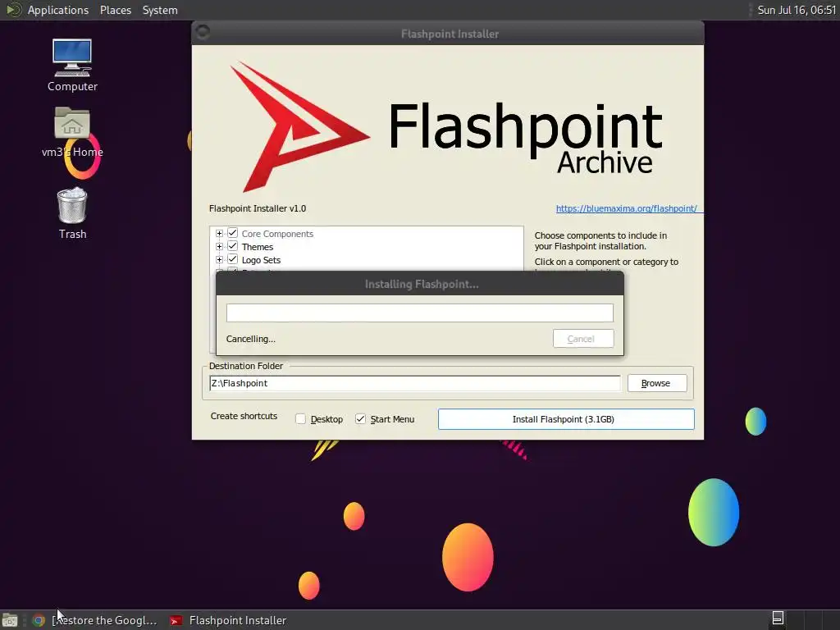Select the Themes tree row label
Image resolution: width=840 pixels, height=630 pixels.
257,247
